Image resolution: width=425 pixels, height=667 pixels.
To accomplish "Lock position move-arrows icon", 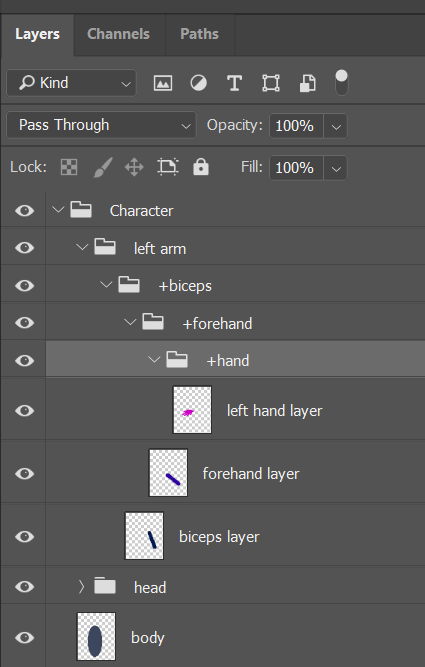I will point(134,167).
